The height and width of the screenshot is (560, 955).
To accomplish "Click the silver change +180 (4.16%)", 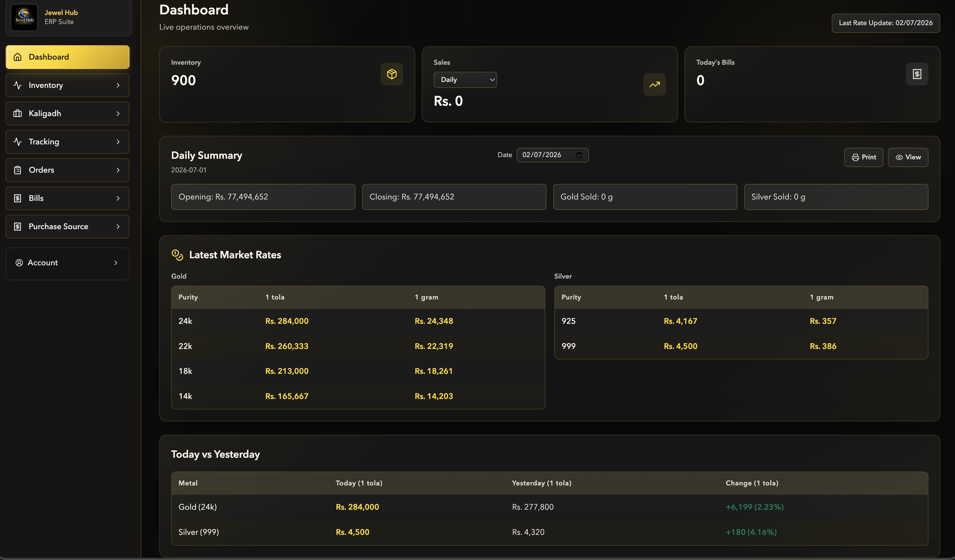I will pos(751,532).
